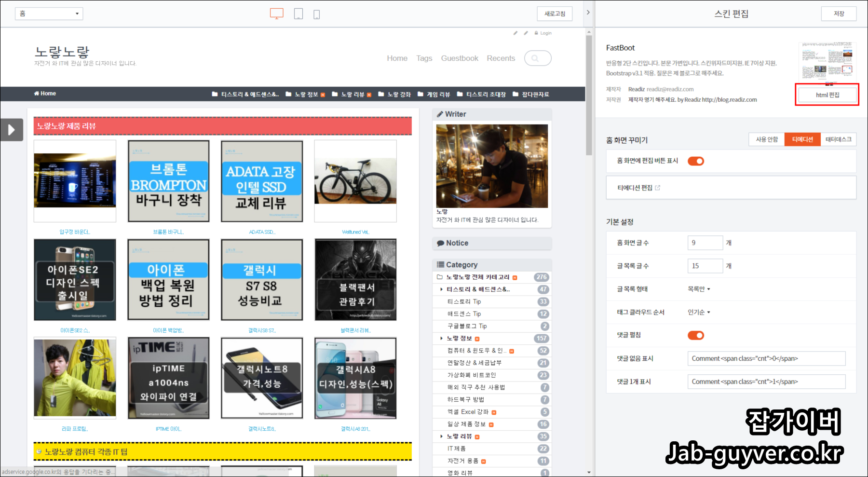Open Guestbook in blog navigation
This screenshot has height=477, width=868.
pyautogui.click(x=460, y=58)
